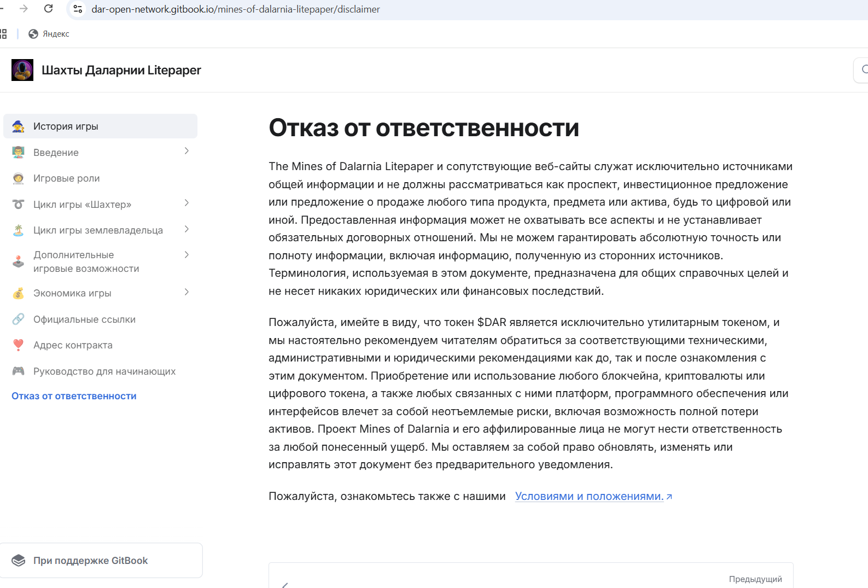The width and height of the screenshot is (868, 588).
Task: Click the URL address bar text
Action: pos(236,9)
